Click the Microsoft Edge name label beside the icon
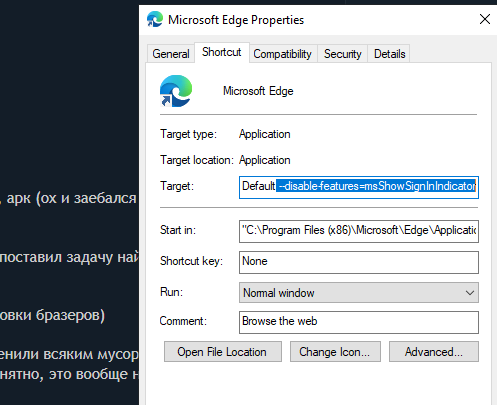The height and width of the screenshot is (405, 497). (258, 91)
